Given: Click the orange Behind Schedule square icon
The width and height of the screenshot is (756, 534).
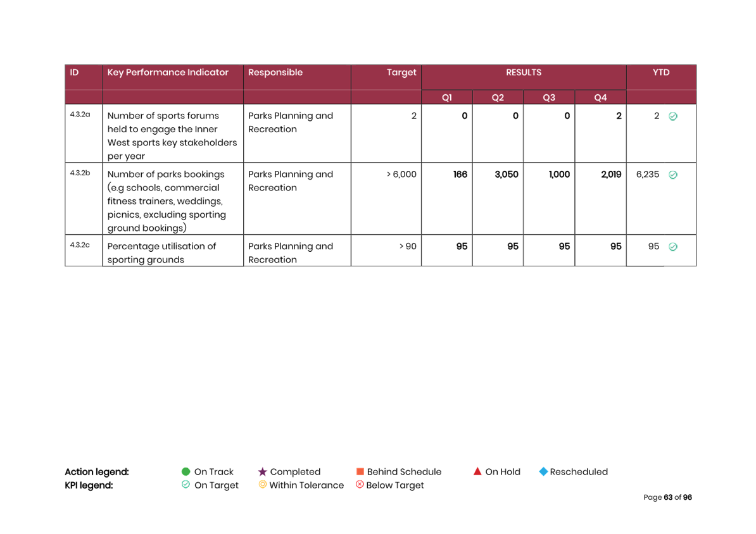Looking at the screenshot, I should tap(360, 471).
